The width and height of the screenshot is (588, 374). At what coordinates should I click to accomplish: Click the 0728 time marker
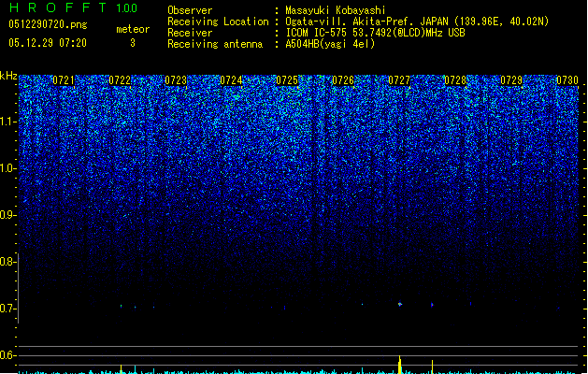(x=455, y=80)
